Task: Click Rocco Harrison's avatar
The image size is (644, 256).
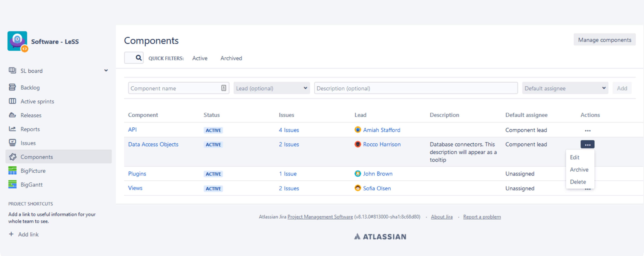Action: [358, 144]
